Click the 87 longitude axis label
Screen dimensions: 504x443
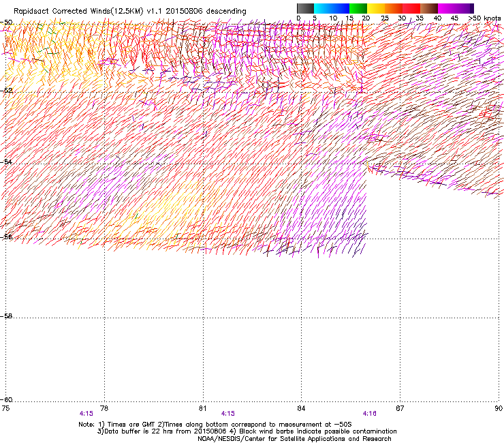point(400,408)
